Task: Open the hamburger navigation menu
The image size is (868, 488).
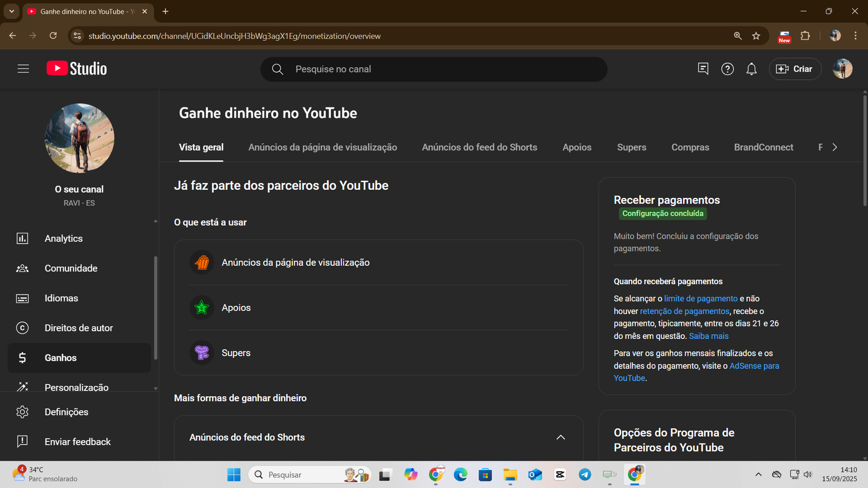Action: (23, 69)
